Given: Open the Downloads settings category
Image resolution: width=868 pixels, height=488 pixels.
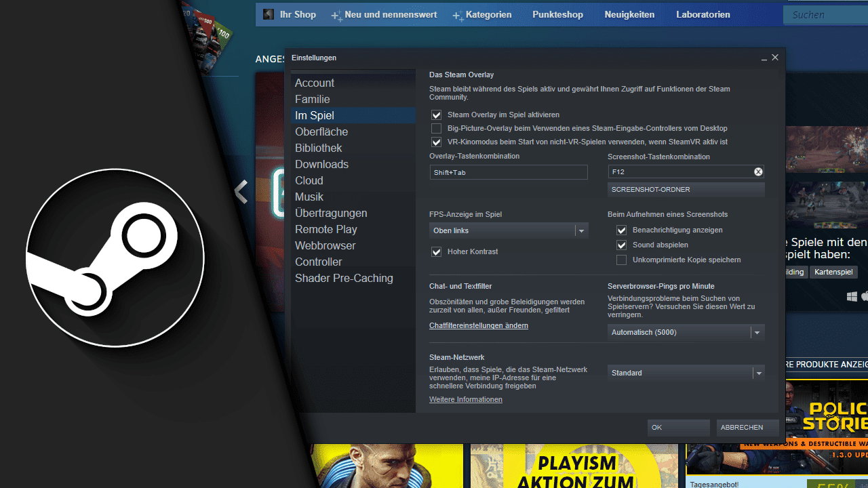Looking at the screenshot, I should coord(353,164).
